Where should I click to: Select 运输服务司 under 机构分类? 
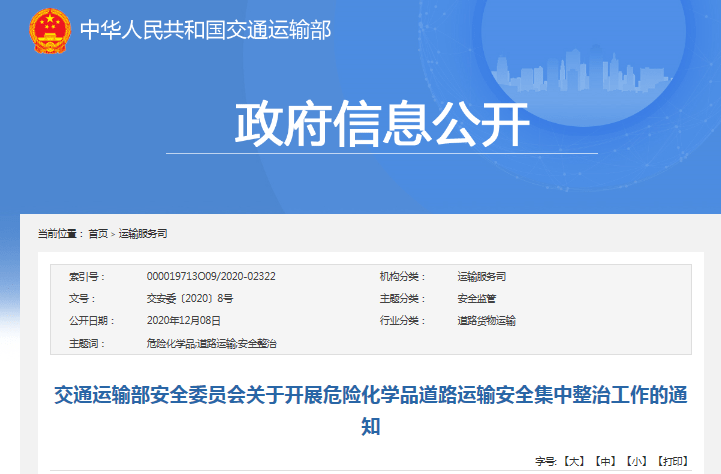[x=481, y=276]
